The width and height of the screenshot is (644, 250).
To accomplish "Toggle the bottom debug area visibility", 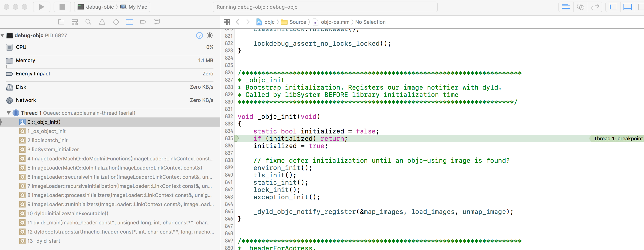I will 627,7.
